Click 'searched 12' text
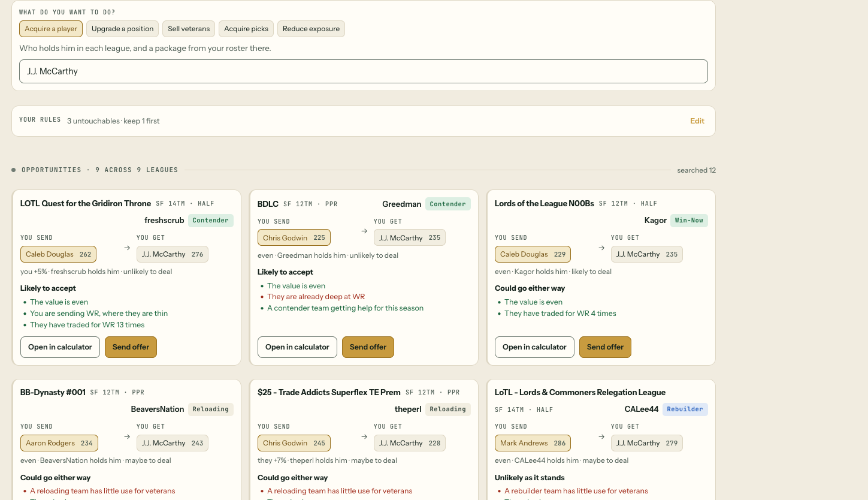868x500 pixels. pyautogui.click(x=697, y=170)
